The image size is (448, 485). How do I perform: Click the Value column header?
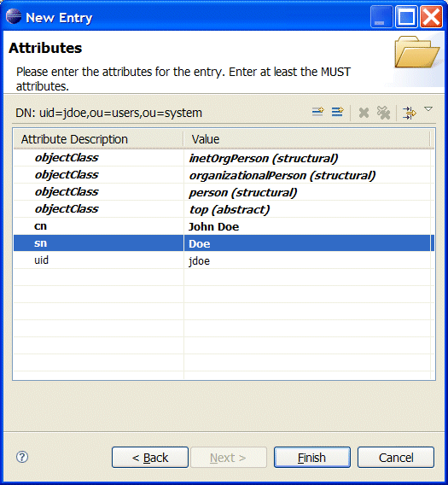[x=306, y=139]
